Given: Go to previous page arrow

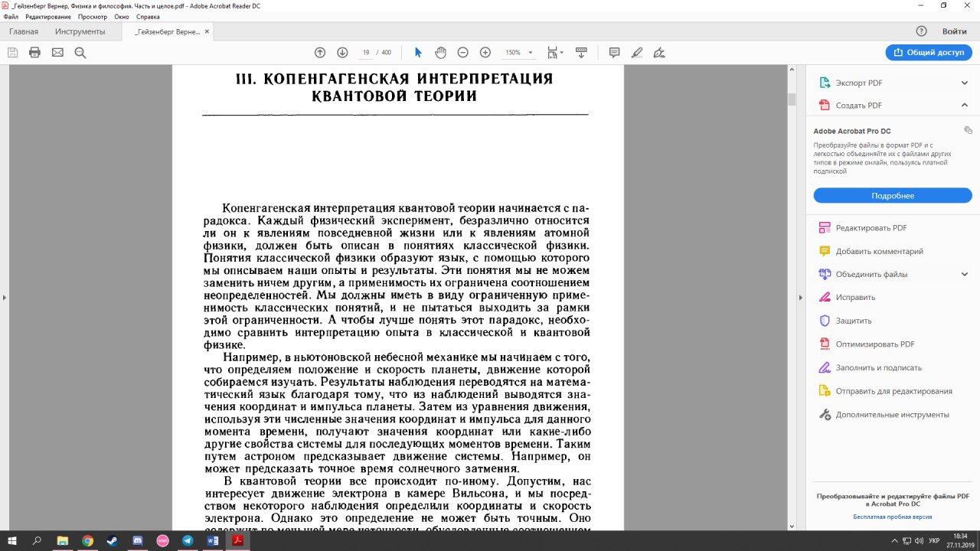Looking at the screenshot, I should tap(320, 52).
